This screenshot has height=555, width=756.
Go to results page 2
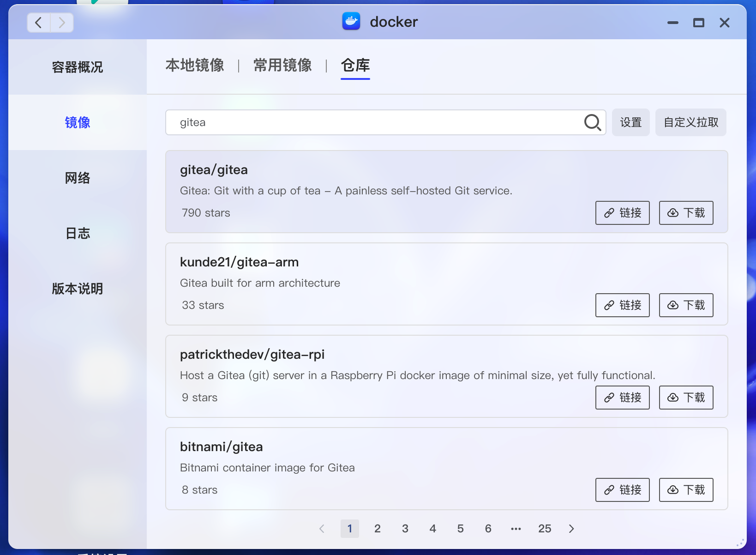click(x=378, y=529)
